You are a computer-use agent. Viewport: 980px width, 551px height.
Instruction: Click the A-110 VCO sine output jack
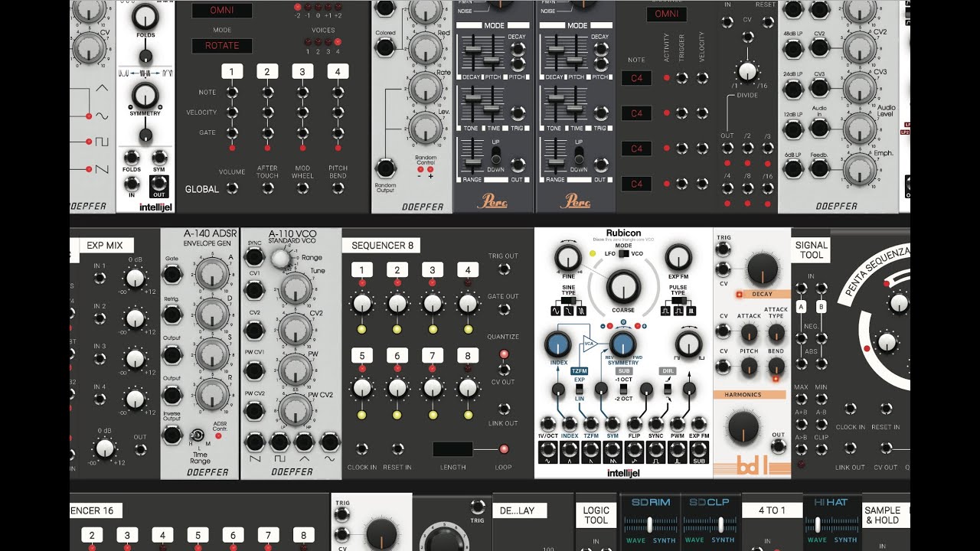coord(329,442)
